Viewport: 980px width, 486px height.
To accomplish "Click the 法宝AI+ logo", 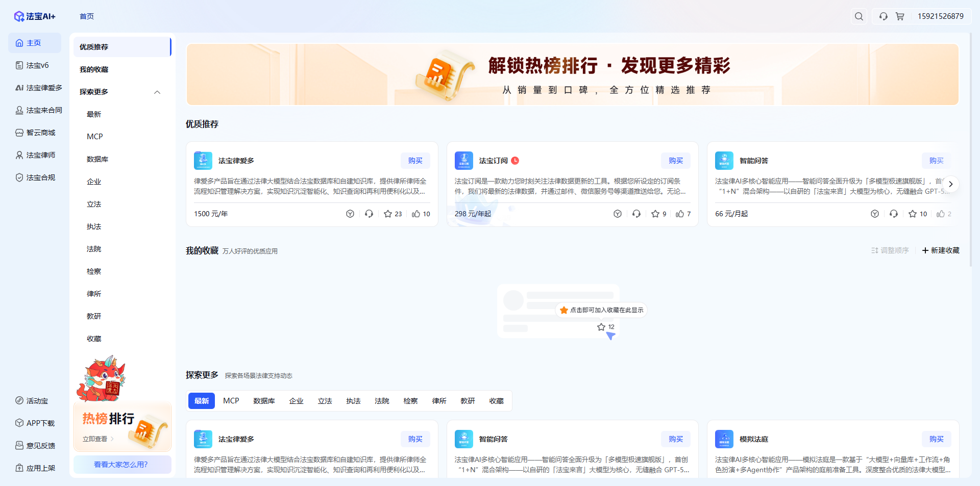I will (x=35, y=16).
